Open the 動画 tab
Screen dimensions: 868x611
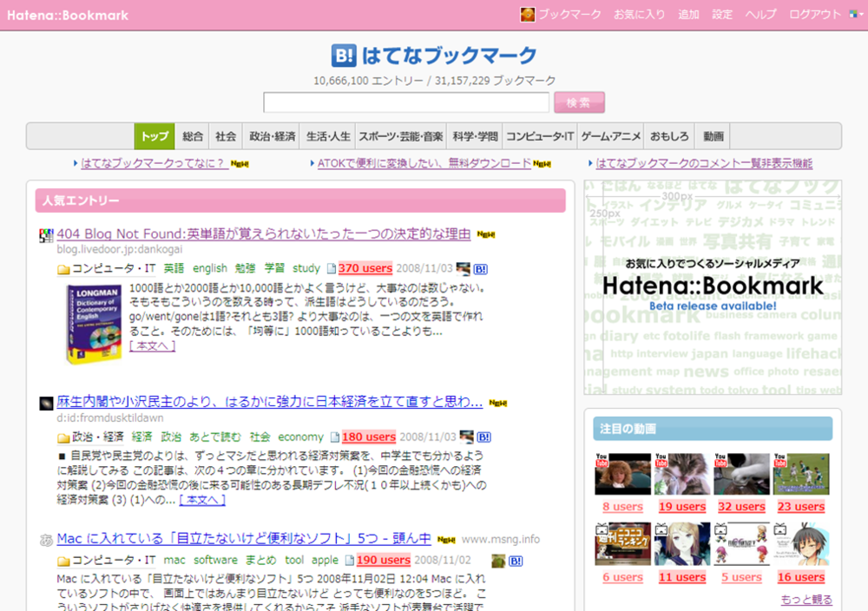[713, 137]
